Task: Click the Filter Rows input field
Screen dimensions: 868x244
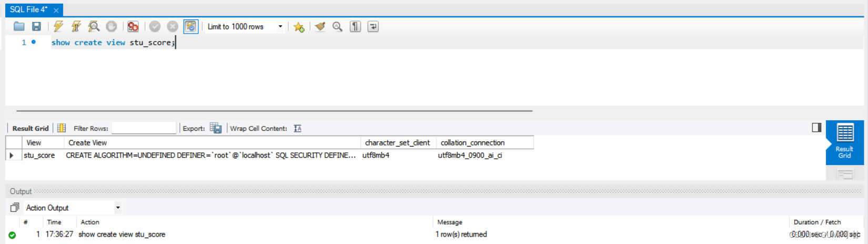Action: coord(144,128)
